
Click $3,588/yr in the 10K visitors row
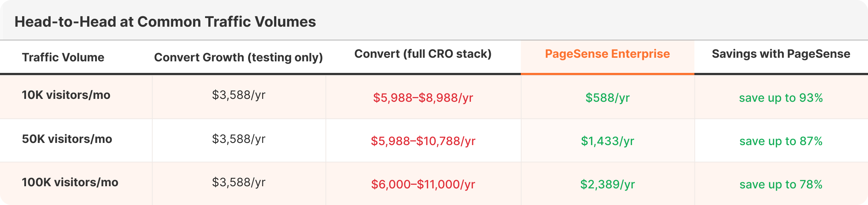[x=239, y=95]
